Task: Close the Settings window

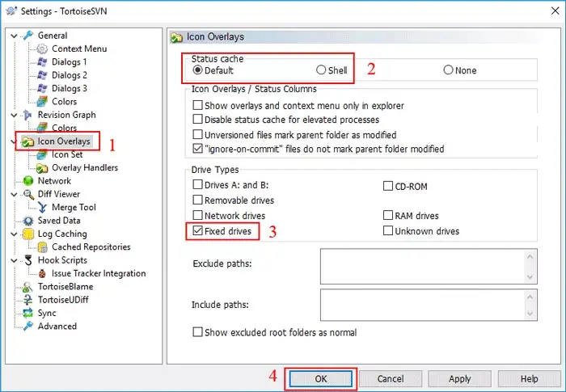Action: tap(555, 11)
